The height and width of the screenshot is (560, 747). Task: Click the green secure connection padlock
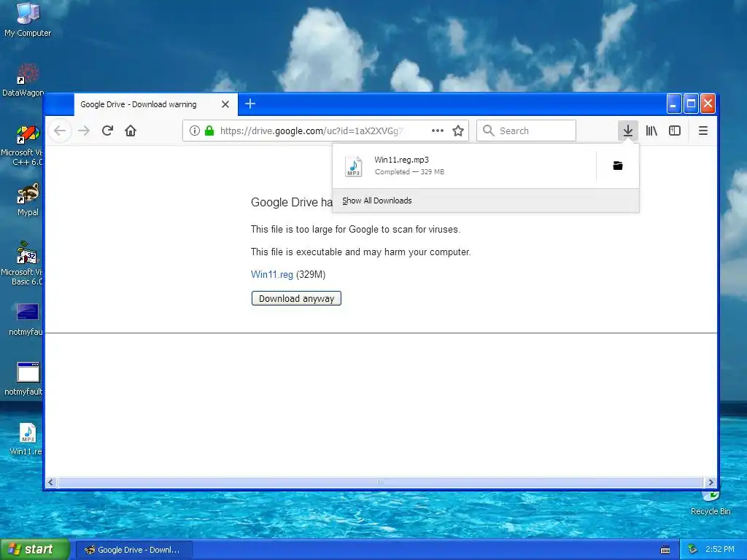click(x=209, y=131)
